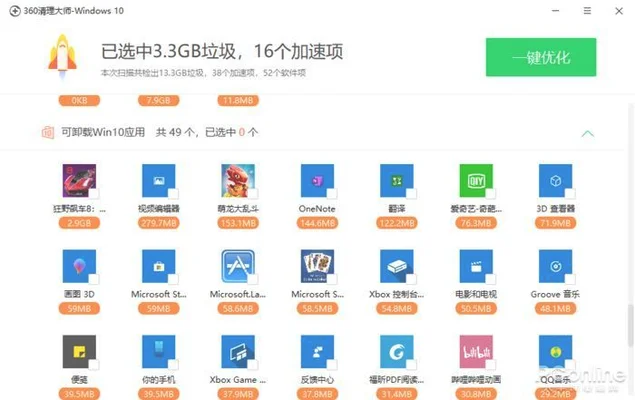Click the 54.8MB size badge
The height and width of the screenshot is (400, 635).
(x=397, y=309)
